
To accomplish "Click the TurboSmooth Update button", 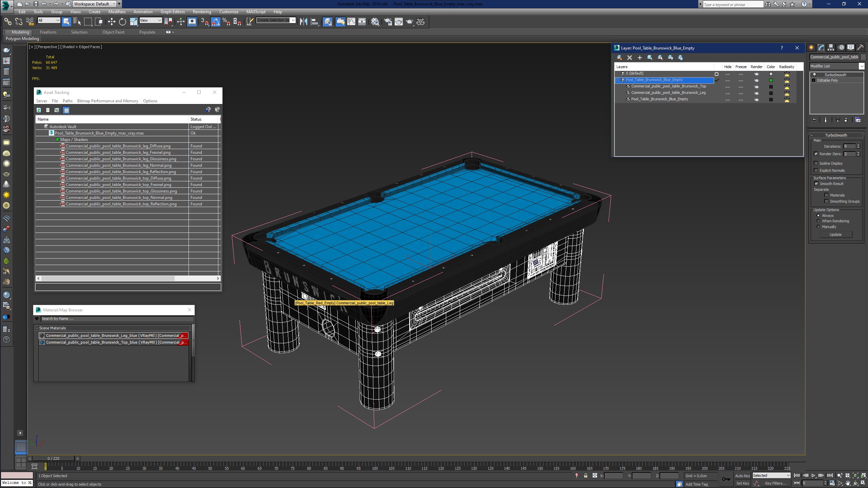I will (x=836, y=235).
